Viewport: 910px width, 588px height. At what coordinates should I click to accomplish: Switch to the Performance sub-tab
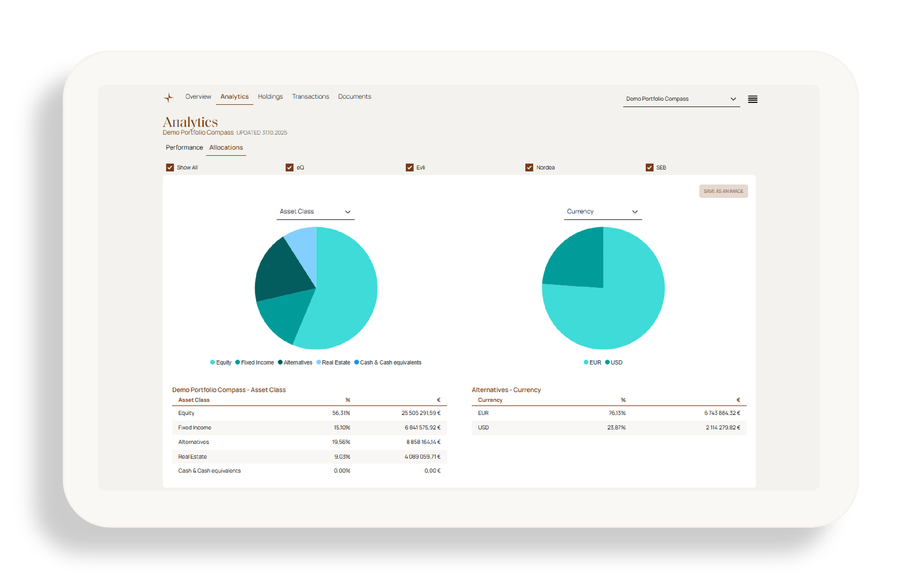click(x=184, y=147)
